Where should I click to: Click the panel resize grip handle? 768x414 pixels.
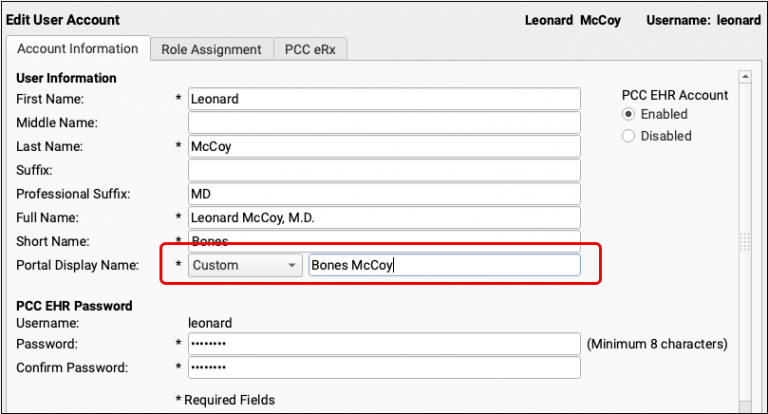pyautogui.click(x=744, y=241)
